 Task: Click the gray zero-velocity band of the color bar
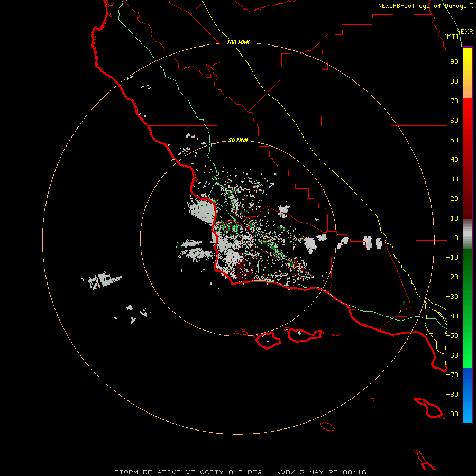point(467,234)
